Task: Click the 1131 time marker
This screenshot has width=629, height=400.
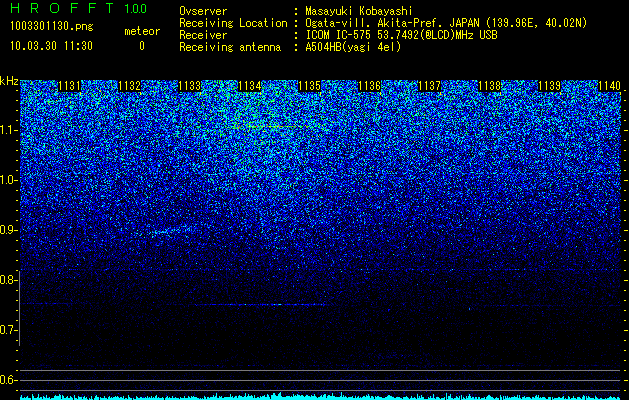Action: click(69, 86)
